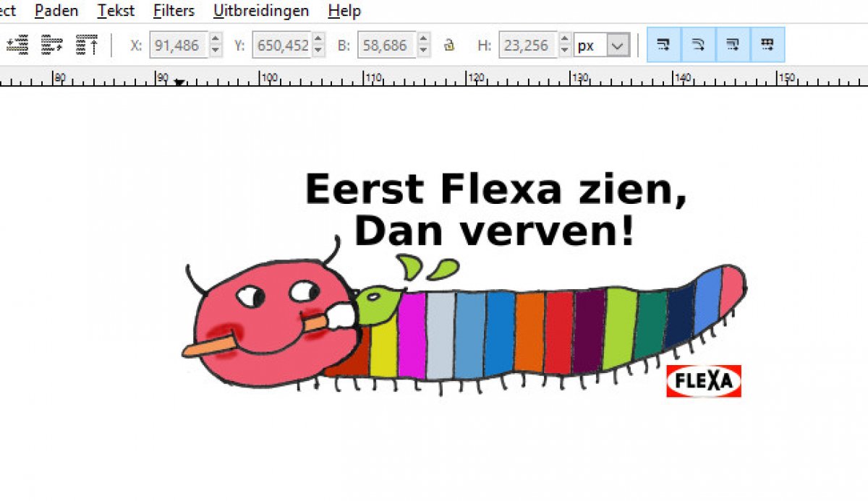
Task: Decrease Y value with down arrow
Action: pos(318,51)
